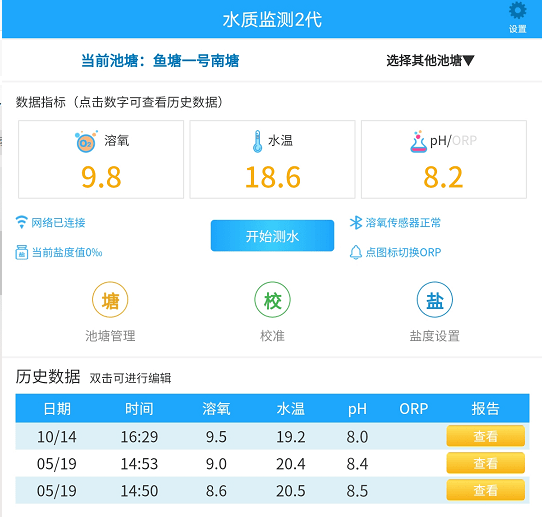Select the 14:50 time cell
The image size is (542, 517).
point(139,491)
